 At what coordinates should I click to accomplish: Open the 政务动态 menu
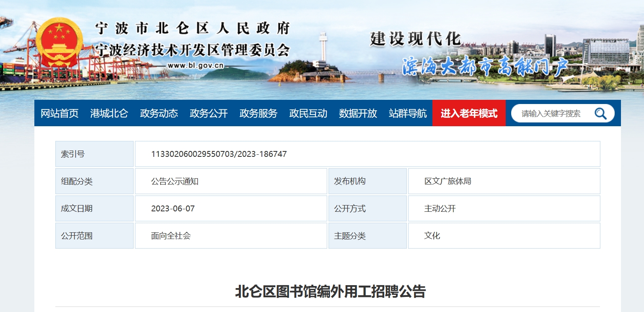pyautogui.click(x=159, y=113)
